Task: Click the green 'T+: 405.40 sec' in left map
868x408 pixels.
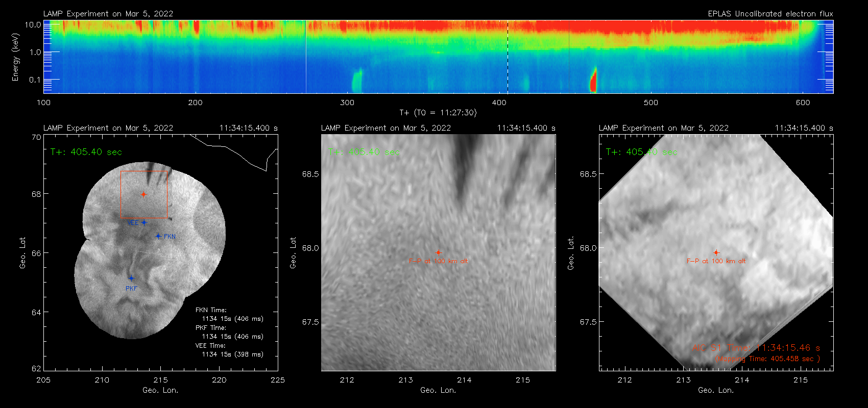Action: coord(86,152)
